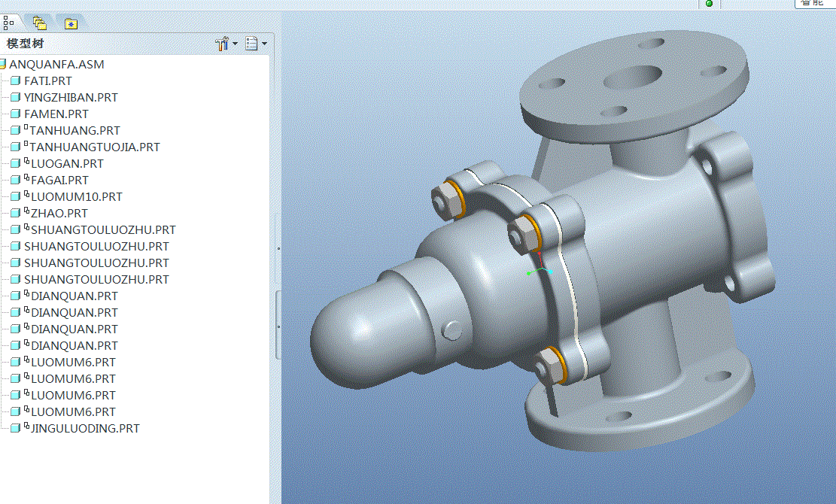Click FAGAI.PRT in the model tree
The height and width of the screenshot is (504, 836).
(x=58, y=180)
